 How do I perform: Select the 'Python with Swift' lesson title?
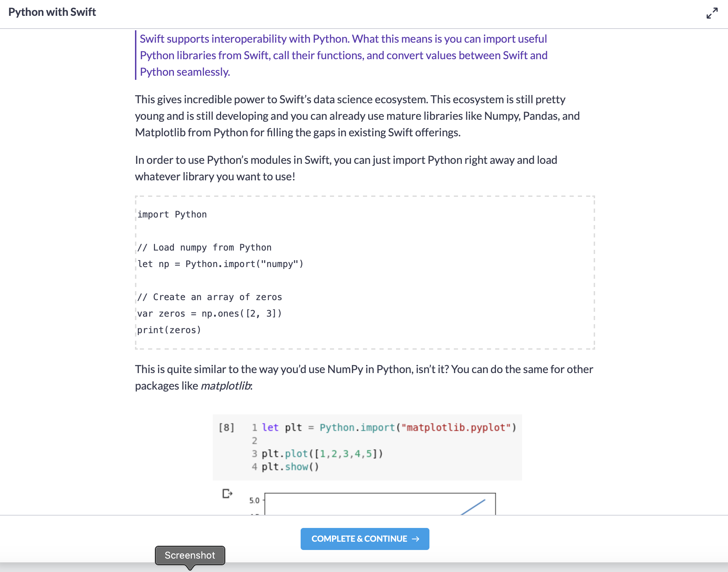(52, 12)
